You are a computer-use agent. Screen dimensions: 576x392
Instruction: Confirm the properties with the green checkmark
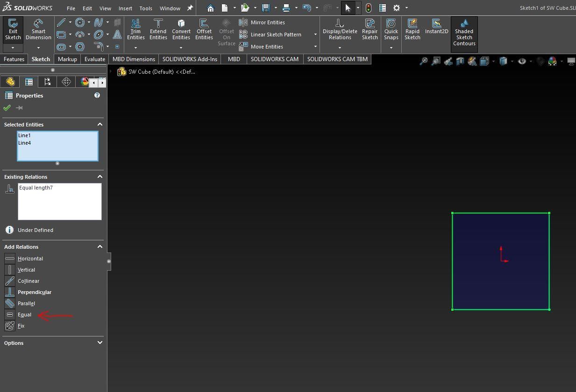[6, 107]
